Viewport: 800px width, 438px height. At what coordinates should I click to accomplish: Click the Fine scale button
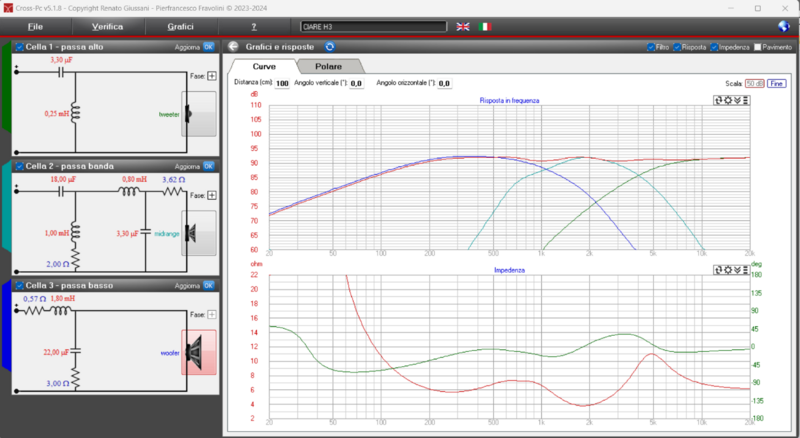coord(776,84)
